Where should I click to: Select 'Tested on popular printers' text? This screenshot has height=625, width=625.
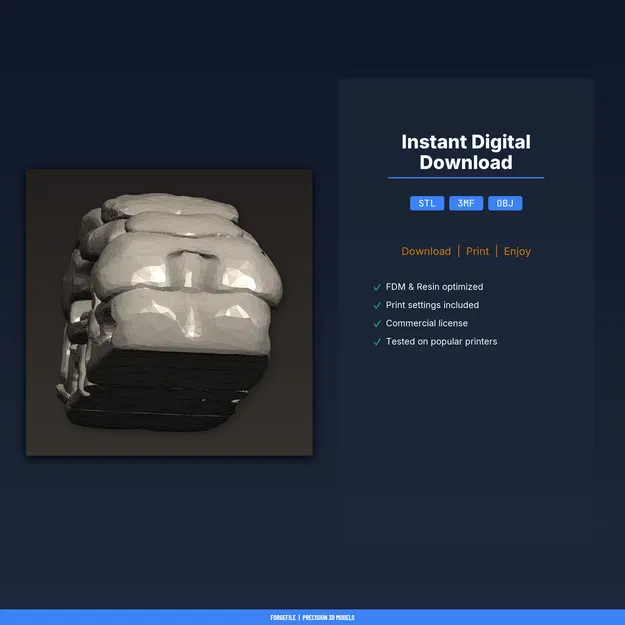tap(441, 342)
